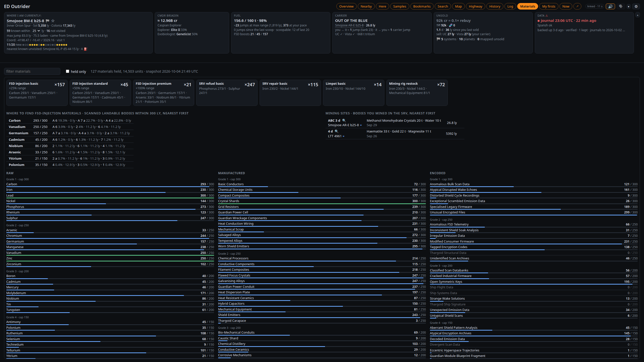Click the Mining rig restock card
The image size is (644, 362).
pyautogui.click(x=417, y=93)
